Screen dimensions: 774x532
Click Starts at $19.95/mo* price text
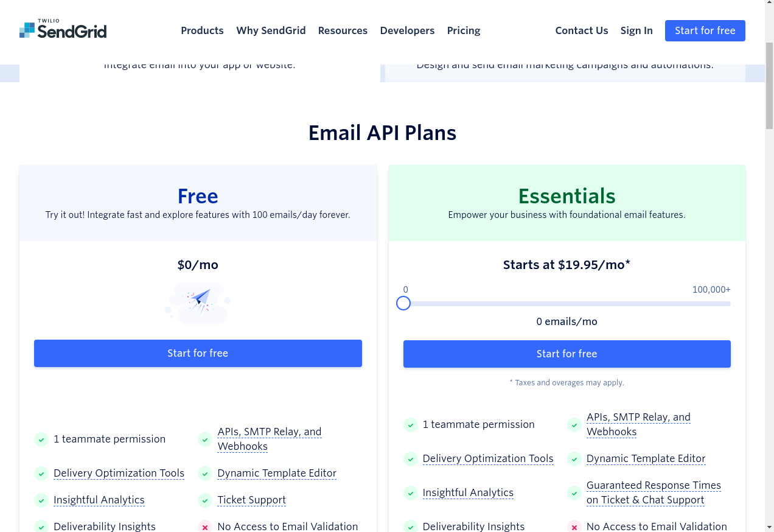[x=567, y=265]
